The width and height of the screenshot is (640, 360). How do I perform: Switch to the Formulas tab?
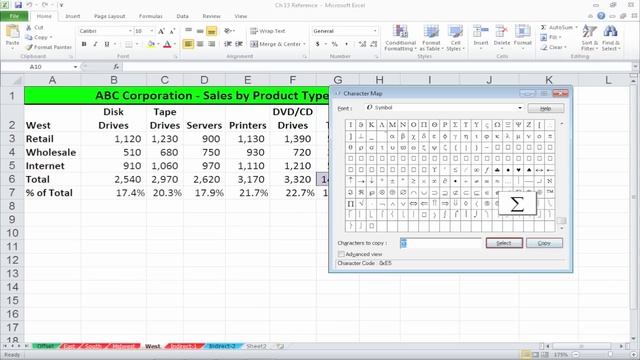(x=151, y=16)
